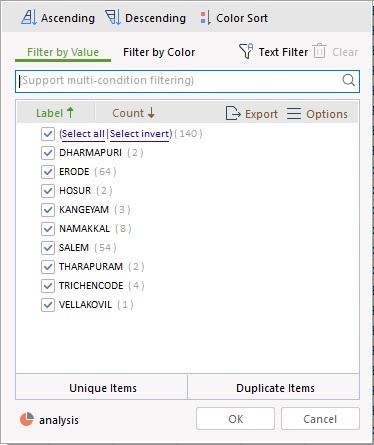
Task: Select the SALEM label text
Action: tap(74, 248)
